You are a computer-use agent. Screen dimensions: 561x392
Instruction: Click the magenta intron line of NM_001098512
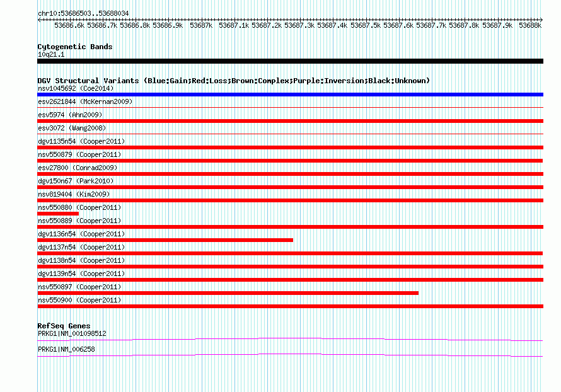[290, 338]
